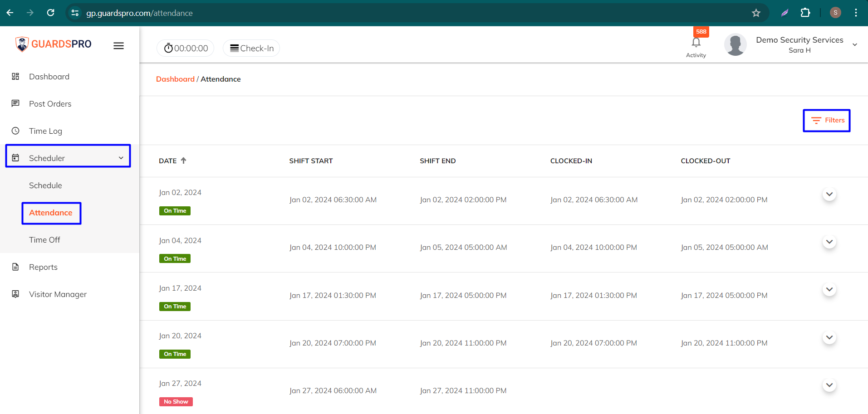
Task: Click clocked-out Jan 20, 2024 11:00:00 PM
Action: (724, 343)
